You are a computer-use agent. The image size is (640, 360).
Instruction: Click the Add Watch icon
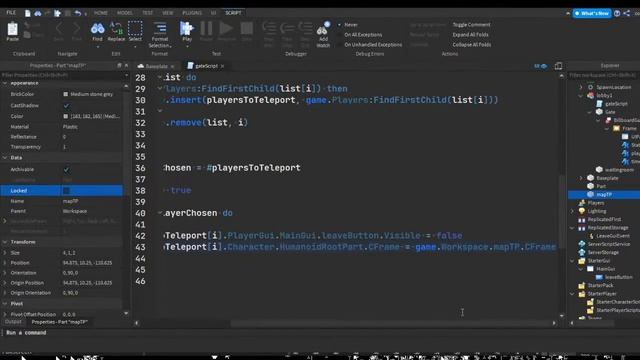(323, 28)
